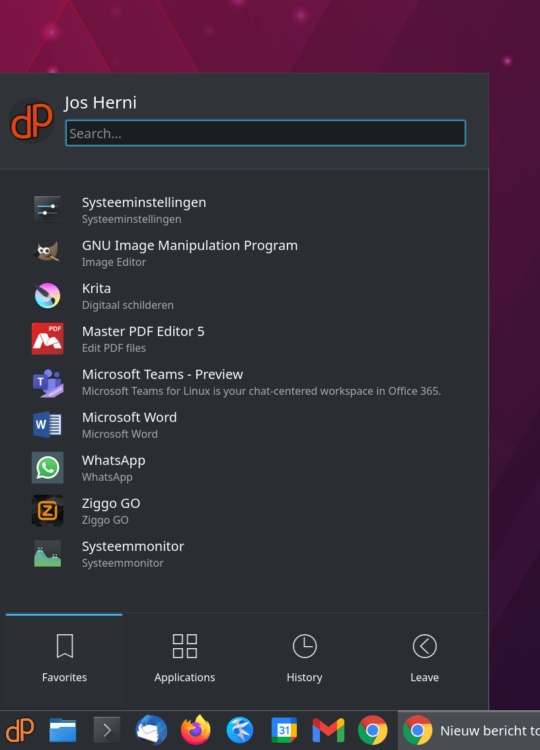
Task: Switch to Applications tab
Action: pyautogui.click(x=185, y=659)
